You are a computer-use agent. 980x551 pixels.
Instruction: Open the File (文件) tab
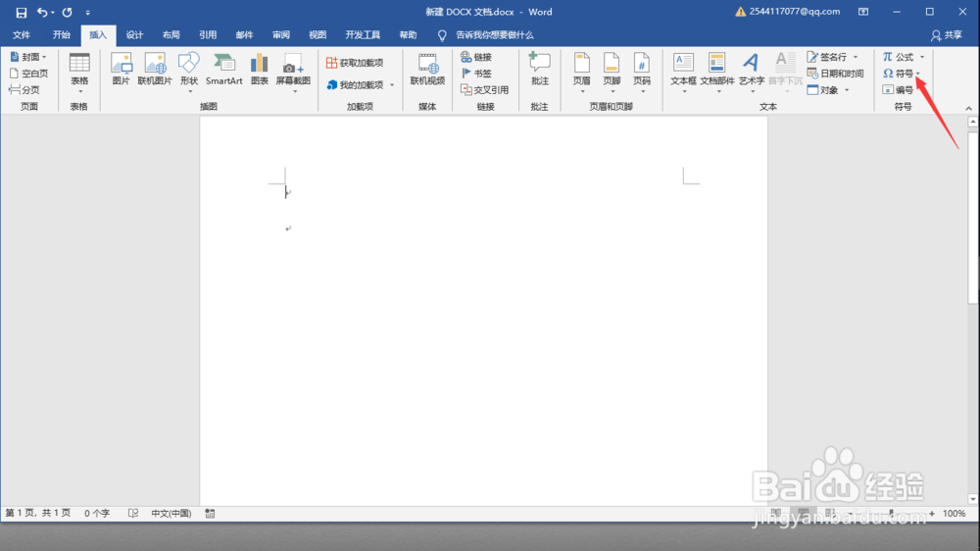tap(22, 35)
